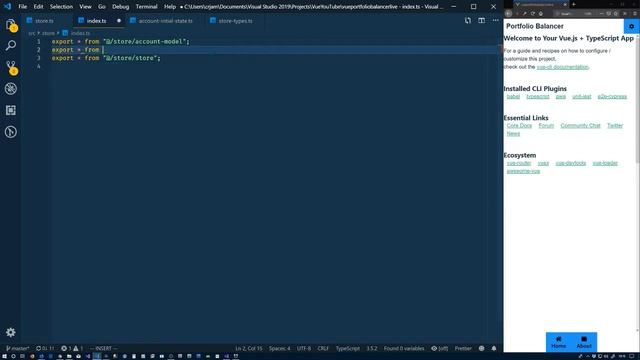Click the Prettier status bar item
Image resolution: width=640 pixels, height=360 pixels.
[463, 348]
